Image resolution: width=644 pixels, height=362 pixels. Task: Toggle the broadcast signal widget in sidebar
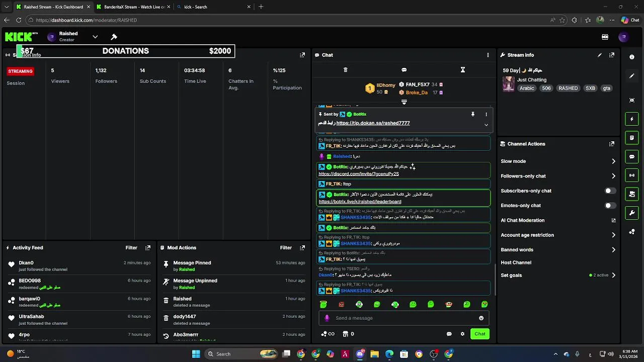coord(632,175)
